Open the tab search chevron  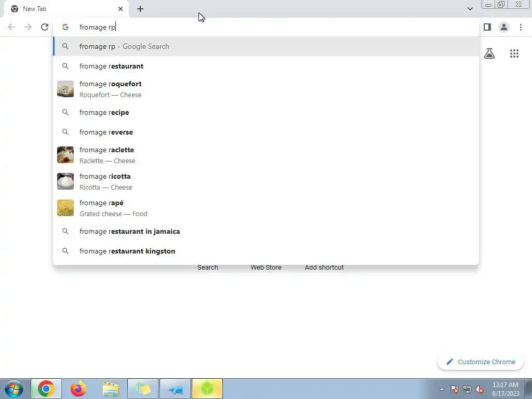(470, 9)
